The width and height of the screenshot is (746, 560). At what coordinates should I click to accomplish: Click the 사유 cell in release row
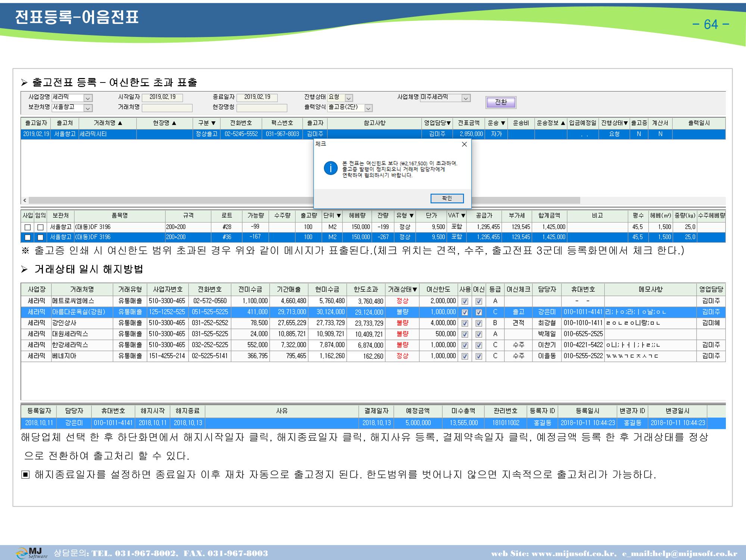point(282,423)
